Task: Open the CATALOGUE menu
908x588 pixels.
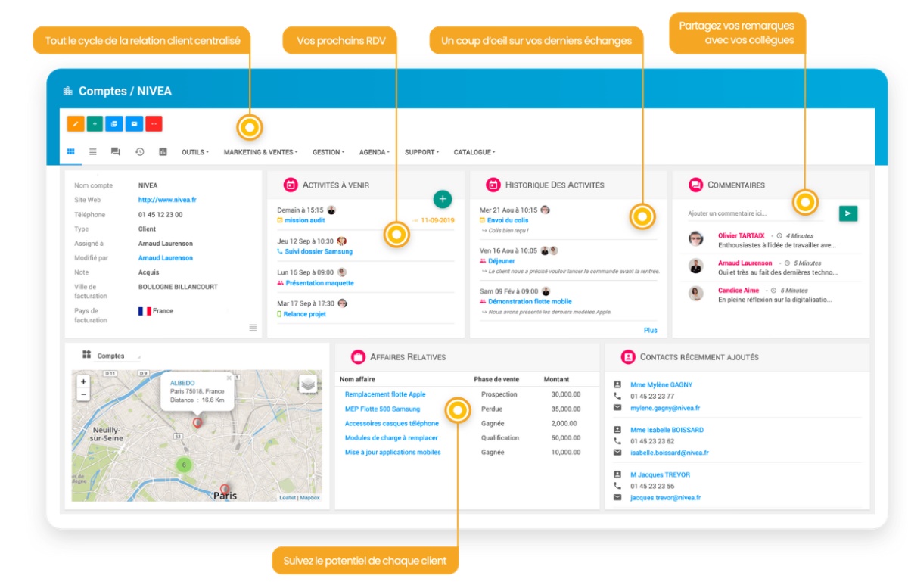Action: [x=474, y=152]
